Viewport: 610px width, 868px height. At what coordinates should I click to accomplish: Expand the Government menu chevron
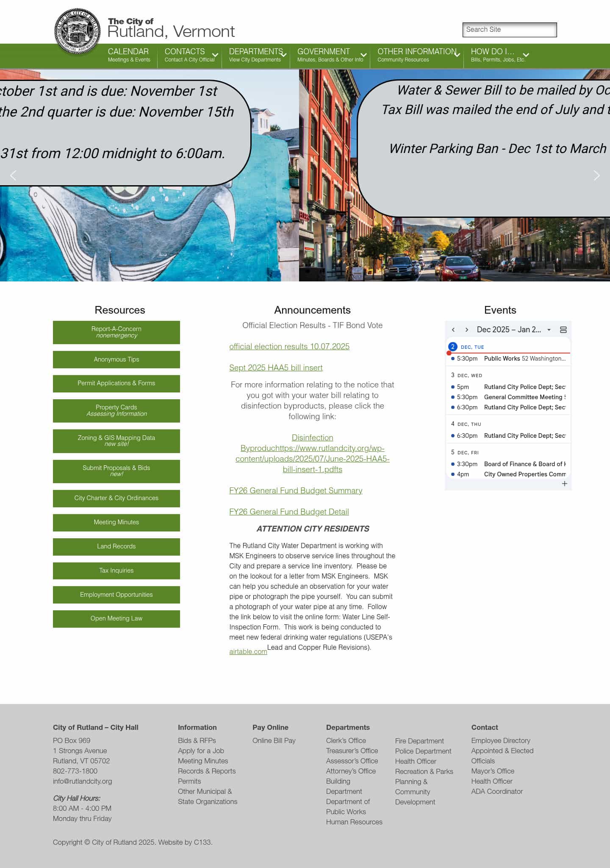363,55
